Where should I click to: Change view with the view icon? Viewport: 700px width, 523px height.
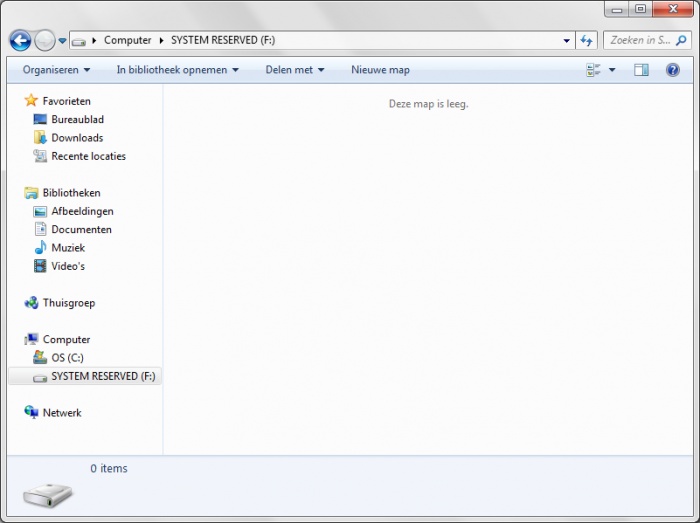(593, 70)
